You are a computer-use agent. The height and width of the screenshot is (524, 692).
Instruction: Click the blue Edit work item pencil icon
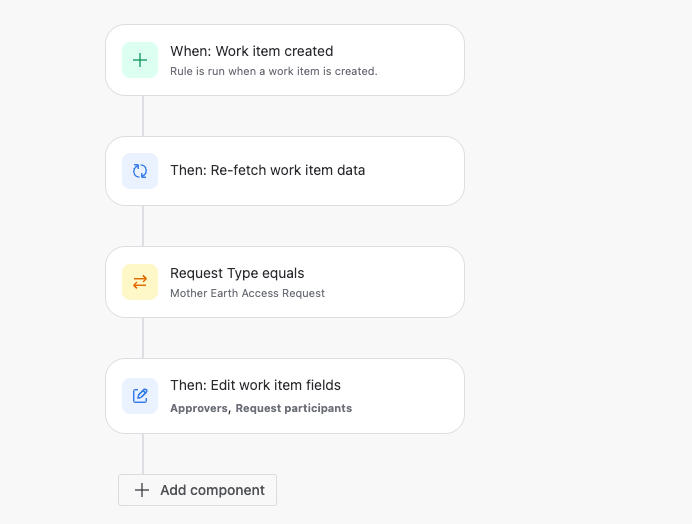tap(140, 396)
